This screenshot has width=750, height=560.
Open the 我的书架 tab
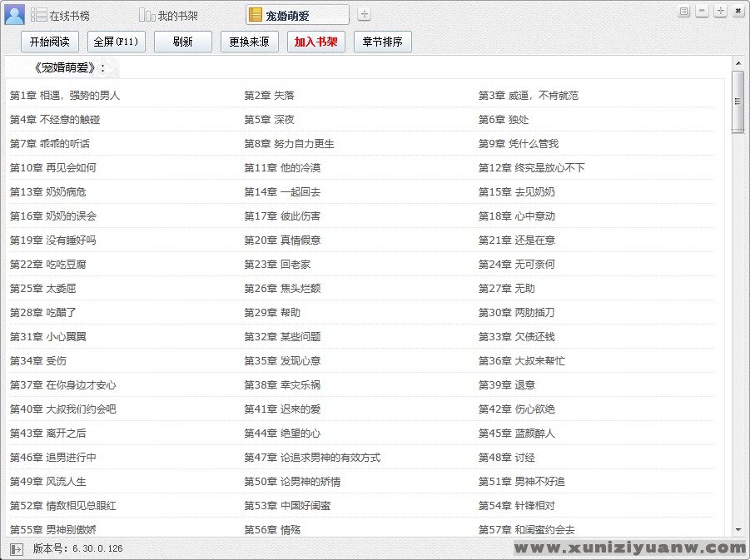[x=178, y=16]
